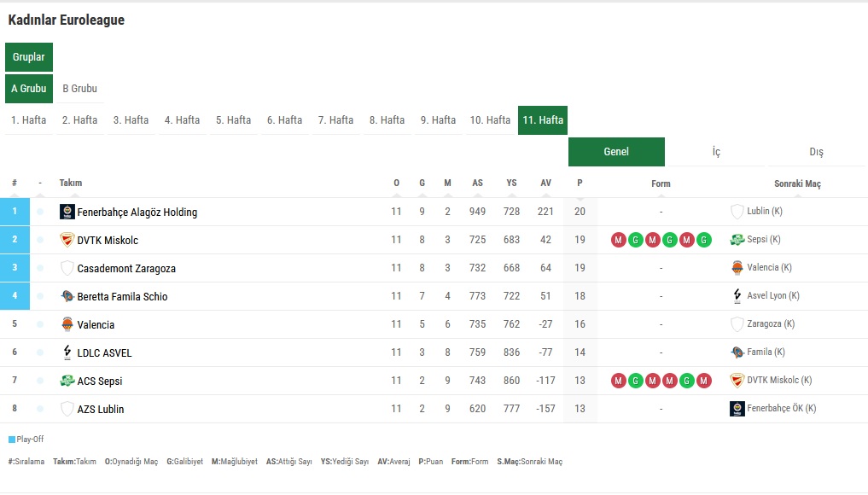Switch standings to İç view
This screenshot has height=495, width=868.
click(x=716, y=152)
